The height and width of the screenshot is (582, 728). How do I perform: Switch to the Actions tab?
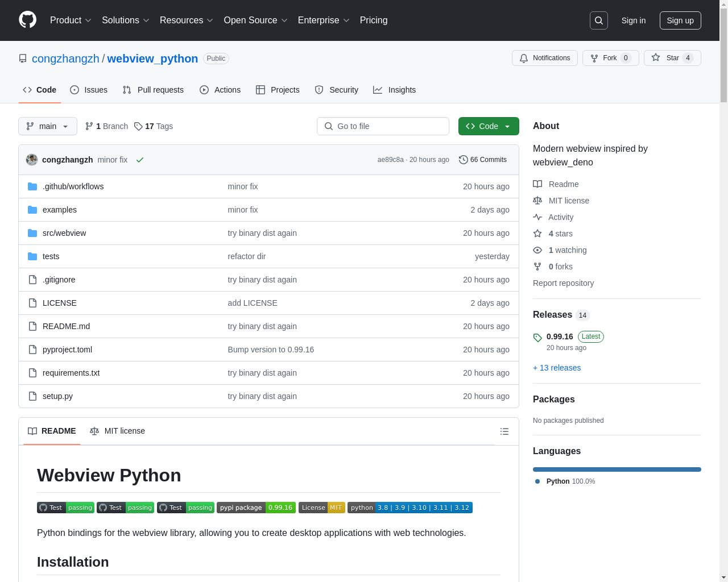[220, 90]
